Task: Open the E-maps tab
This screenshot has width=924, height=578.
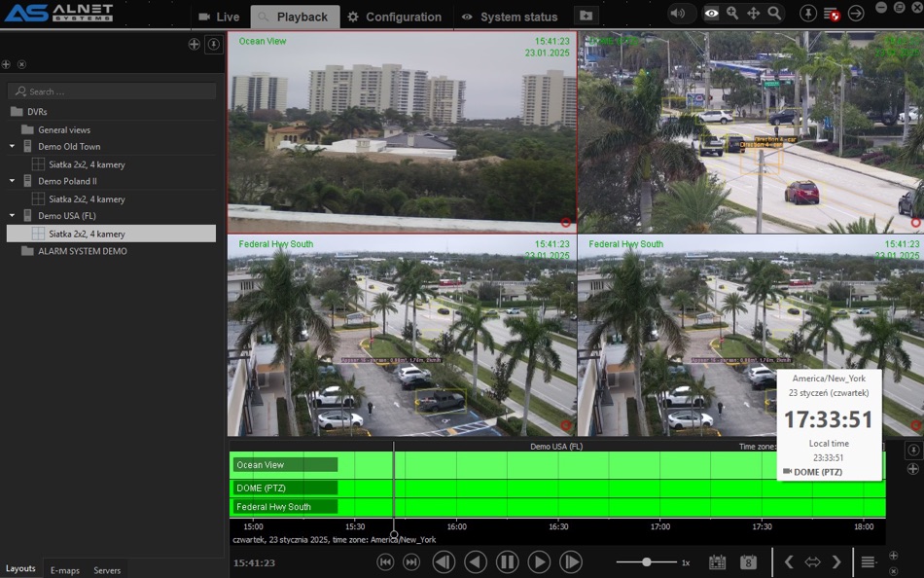Action: pyautogui.click(x=65, y=570)
